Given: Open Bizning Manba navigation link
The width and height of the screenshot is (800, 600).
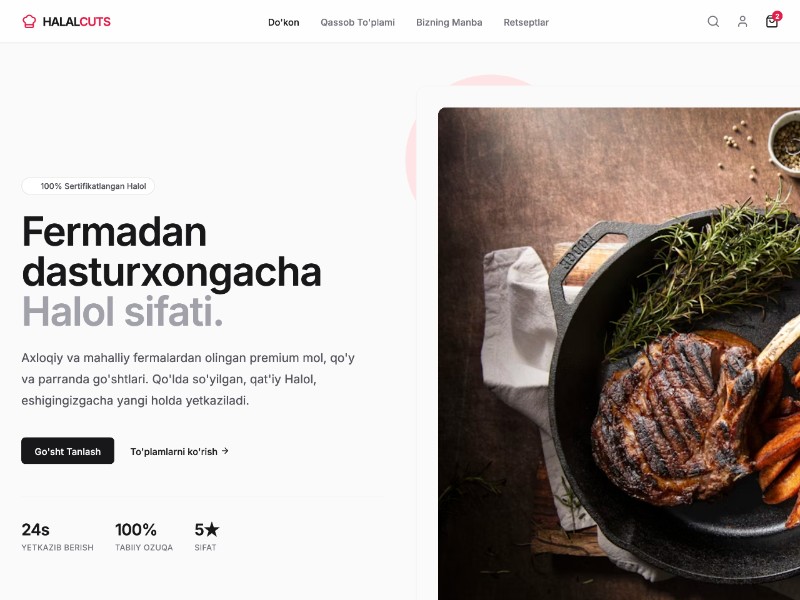Looking at the screenshot, I should (x=449, y=22).
